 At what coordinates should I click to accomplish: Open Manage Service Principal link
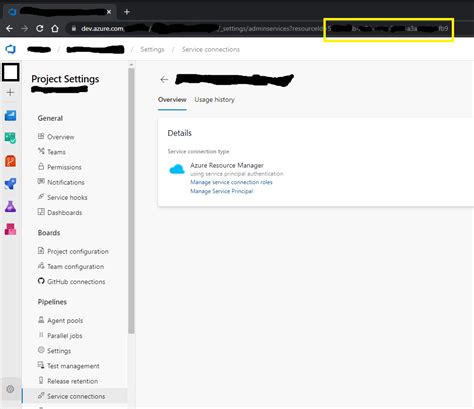[x=222, y=191]
